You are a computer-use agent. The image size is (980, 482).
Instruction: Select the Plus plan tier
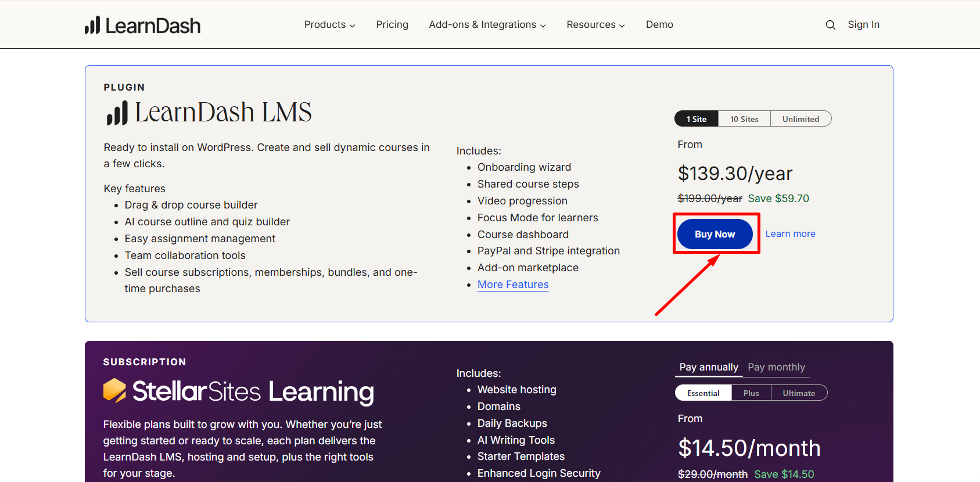(x=751, y=393)
